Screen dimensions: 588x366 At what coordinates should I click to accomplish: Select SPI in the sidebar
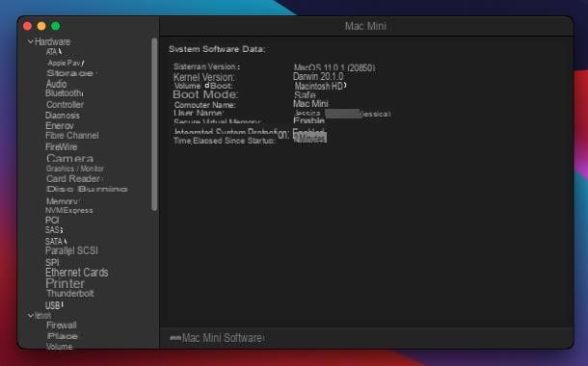coord(52,262)
